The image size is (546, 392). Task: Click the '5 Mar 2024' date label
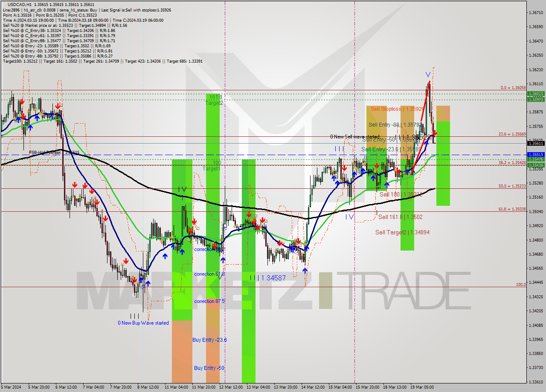[11, 387]
